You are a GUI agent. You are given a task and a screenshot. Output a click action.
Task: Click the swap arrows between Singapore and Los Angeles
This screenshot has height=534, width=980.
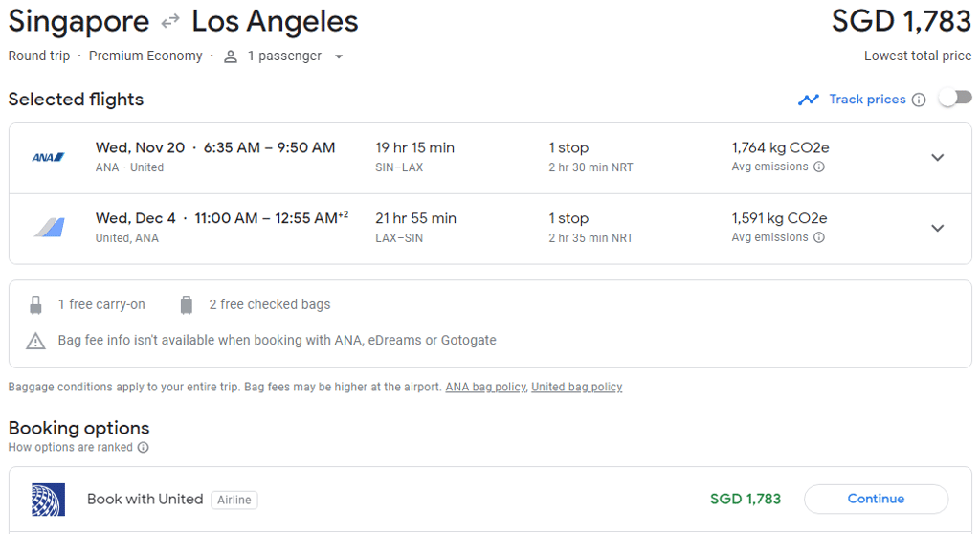click(x=170, y=21)
